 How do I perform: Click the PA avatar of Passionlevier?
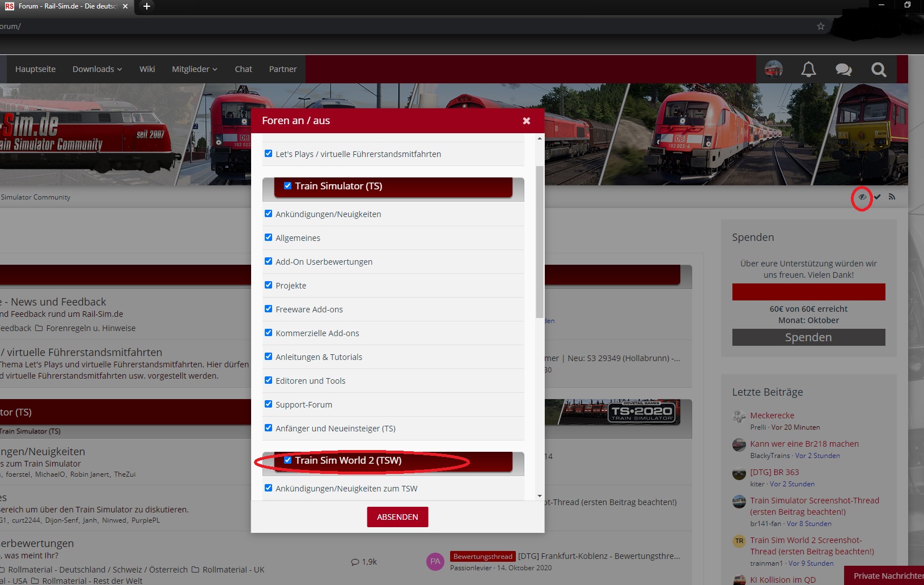(435, 562)
